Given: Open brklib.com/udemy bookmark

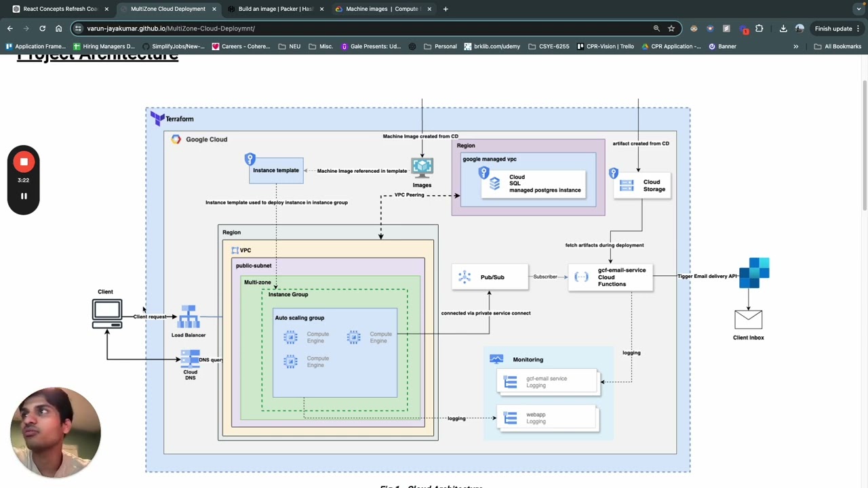Looking at the screenshot, I should pos(492,46).
